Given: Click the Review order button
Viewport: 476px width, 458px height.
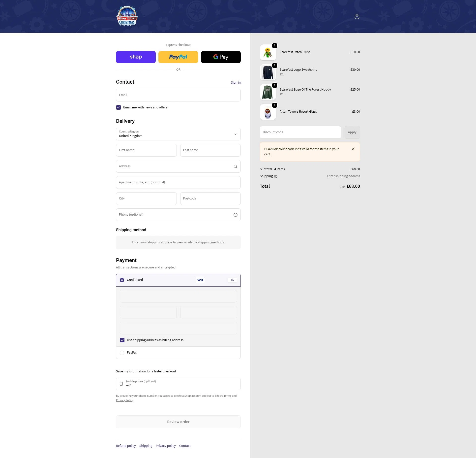Looking at the screenshot, I should [x=178, y=422].
